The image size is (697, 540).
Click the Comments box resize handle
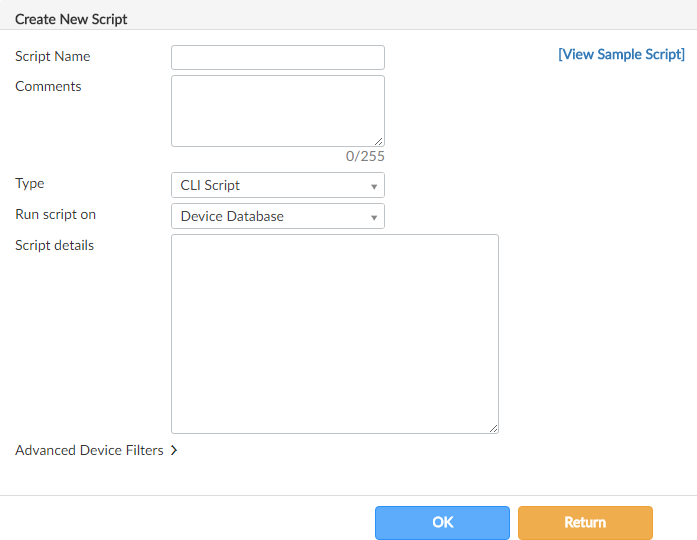(379, 142)
